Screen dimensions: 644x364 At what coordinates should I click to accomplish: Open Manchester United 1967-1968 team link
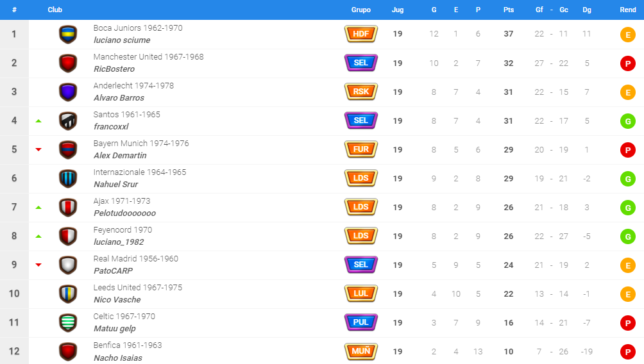point(148,56)
